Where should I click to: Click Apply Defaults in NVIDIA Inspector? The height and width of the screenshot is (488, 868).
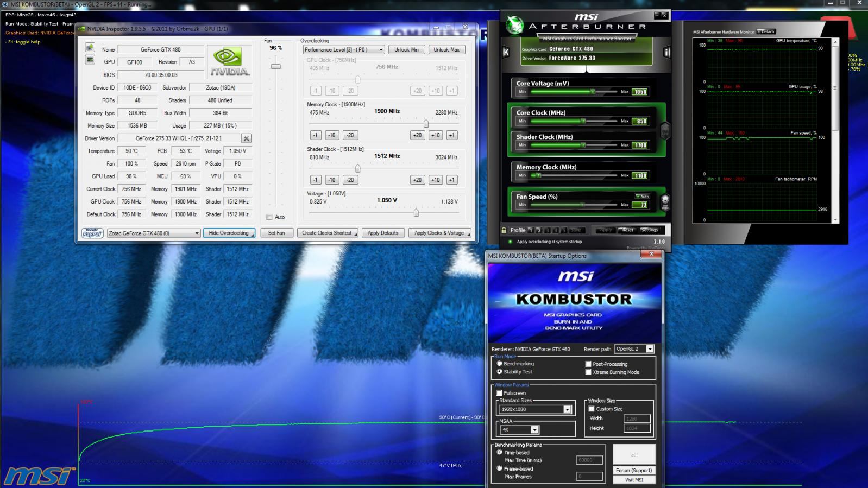tap(383, 233)
